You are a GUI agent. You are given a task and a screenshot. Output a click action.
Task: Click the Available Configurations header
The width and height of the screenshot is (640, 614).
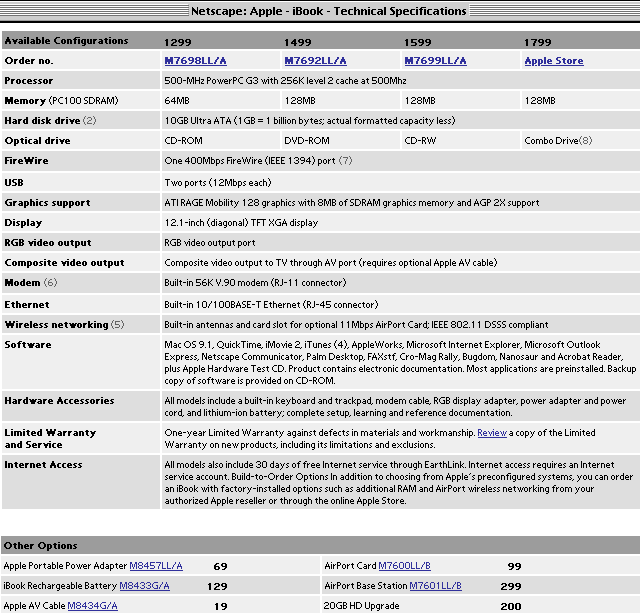tap(67, 41)
